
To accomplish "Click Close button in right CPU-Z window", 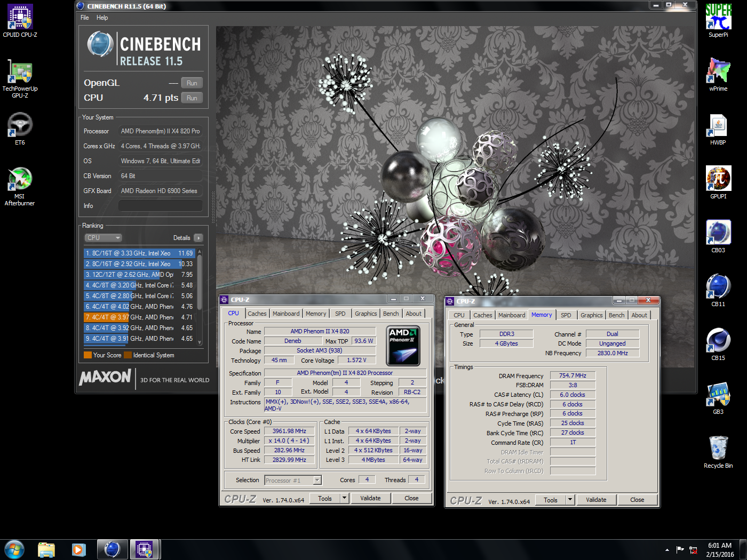I will click(x=637, y=500).
